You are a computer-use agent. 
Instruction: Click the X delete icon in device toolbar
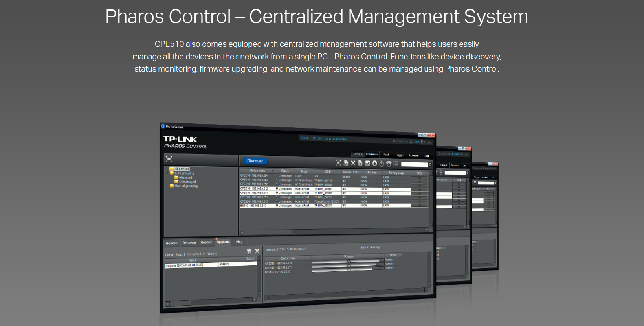(x=353, y=163)
